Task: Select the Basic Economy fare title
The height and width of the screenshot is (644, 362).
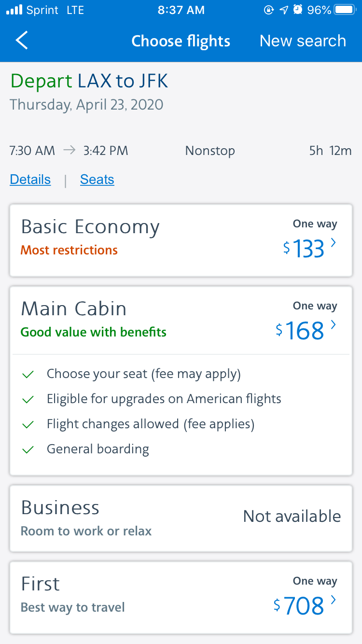Action: coord(90,227)
